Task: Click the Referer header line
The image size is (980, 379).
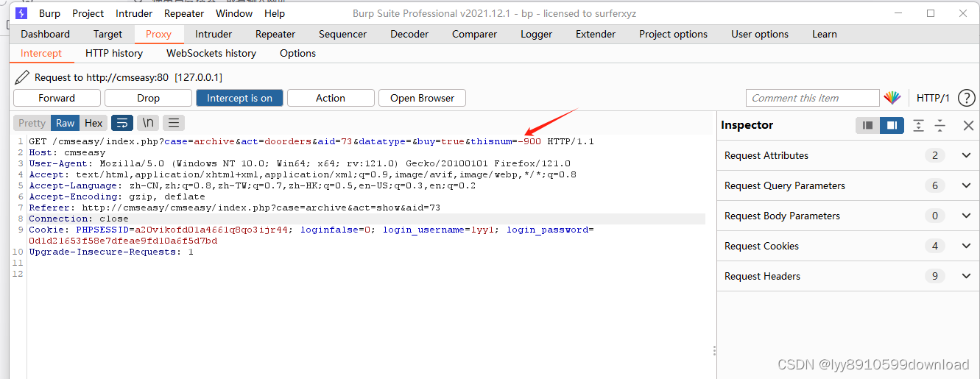Action: point(235,208)
